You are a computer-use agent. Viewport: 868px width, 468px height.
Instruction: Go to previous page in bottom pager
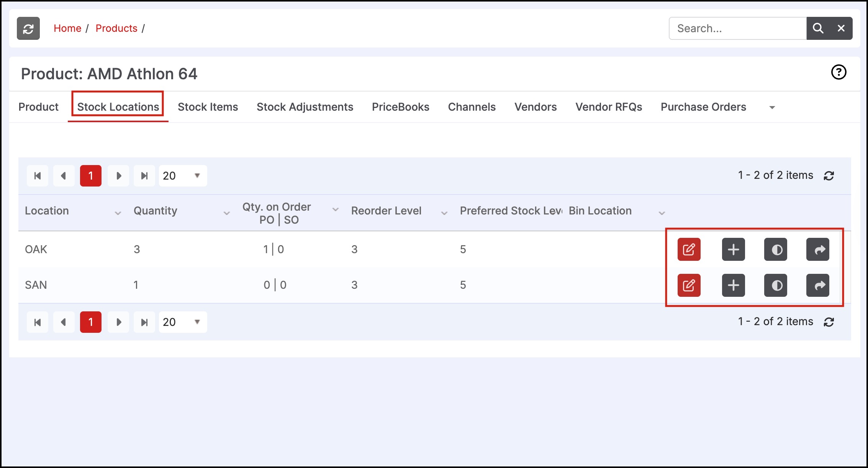[x=64, y=322]
